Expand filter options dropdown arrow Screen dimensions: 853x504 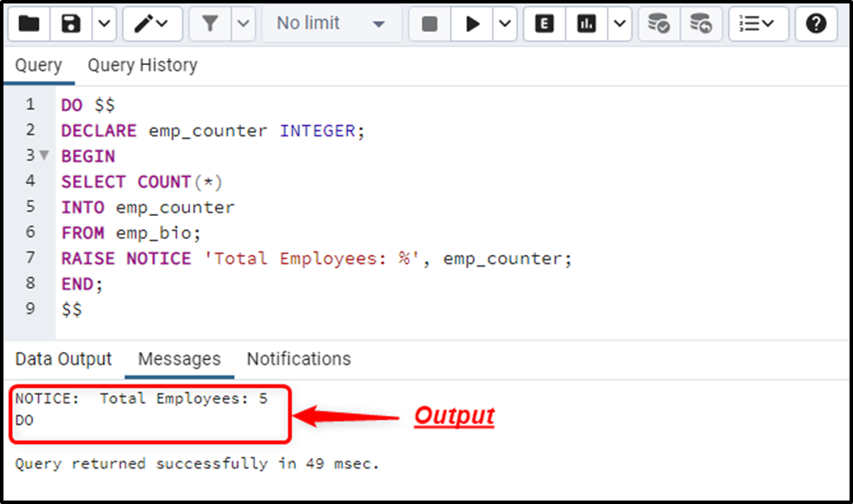tap(243, 24)
